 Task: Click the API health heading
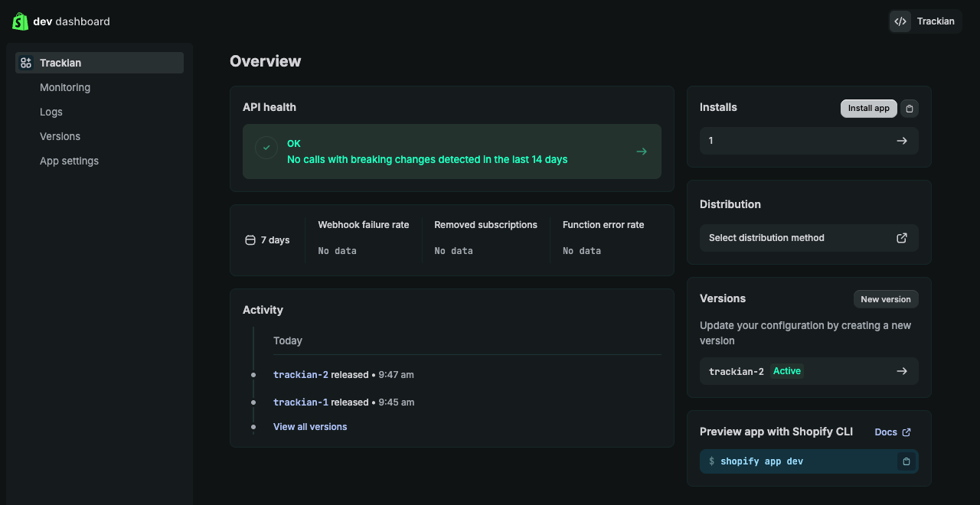(269, 107)
